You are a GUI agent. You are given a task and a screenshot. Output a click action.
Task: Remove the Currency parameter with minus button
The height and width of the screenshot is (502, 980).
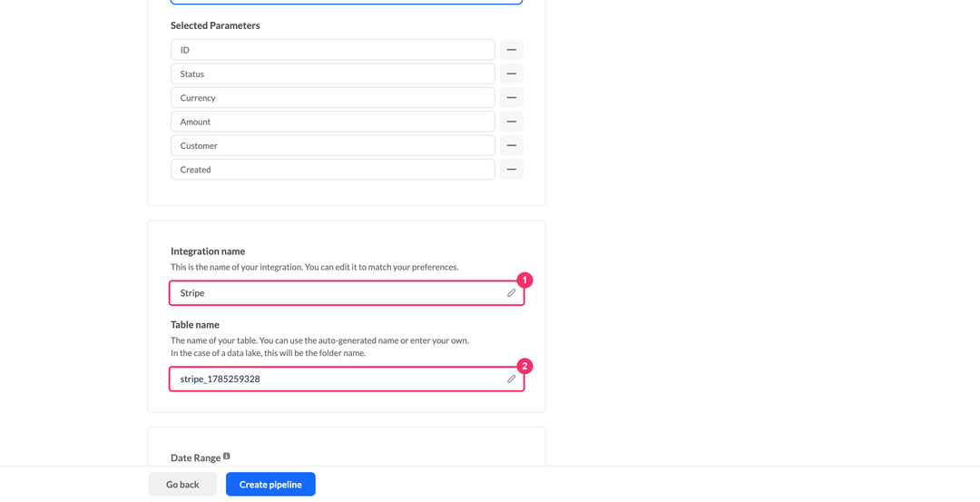(x=511, y=97)
